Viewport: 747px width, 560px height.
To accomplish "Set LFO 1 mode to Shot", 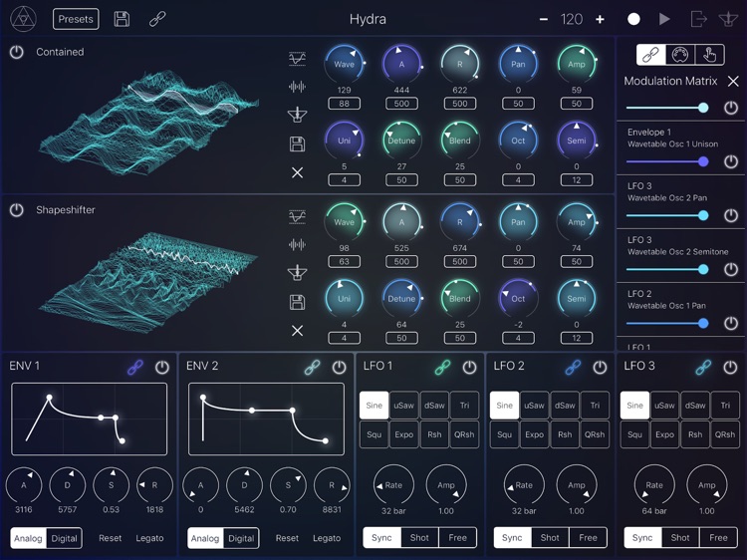I will click(419, 538).
